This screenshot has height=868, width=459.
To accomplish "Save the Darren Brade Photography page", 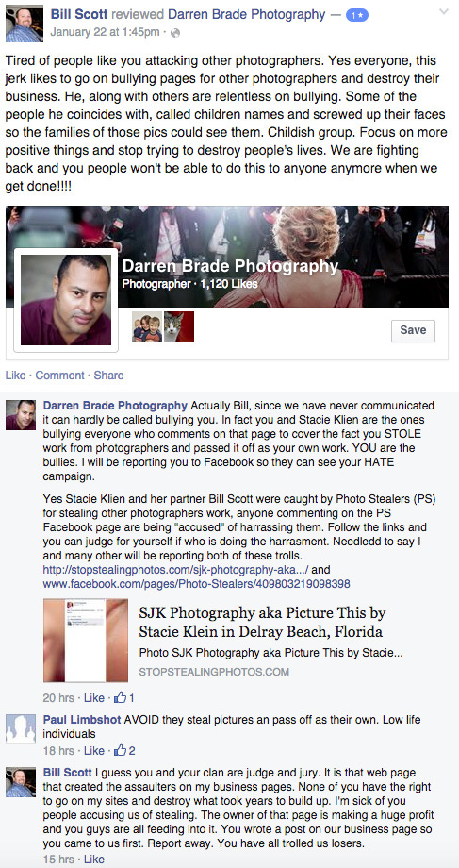I will click(413, 330).
